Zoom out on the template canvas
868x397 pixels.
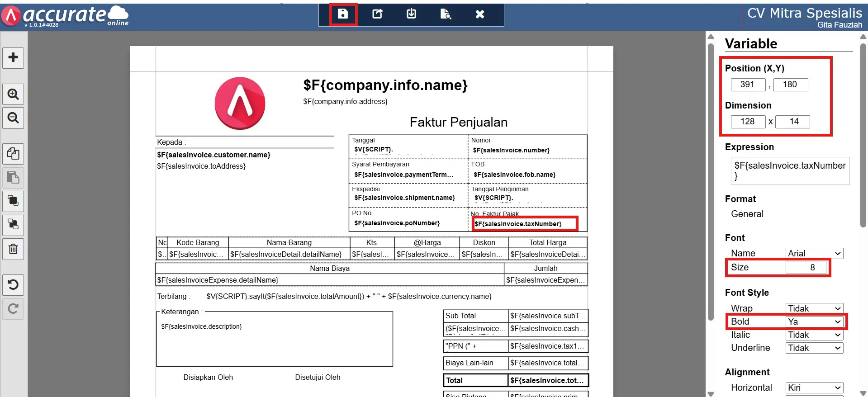(x=13, y=118)
